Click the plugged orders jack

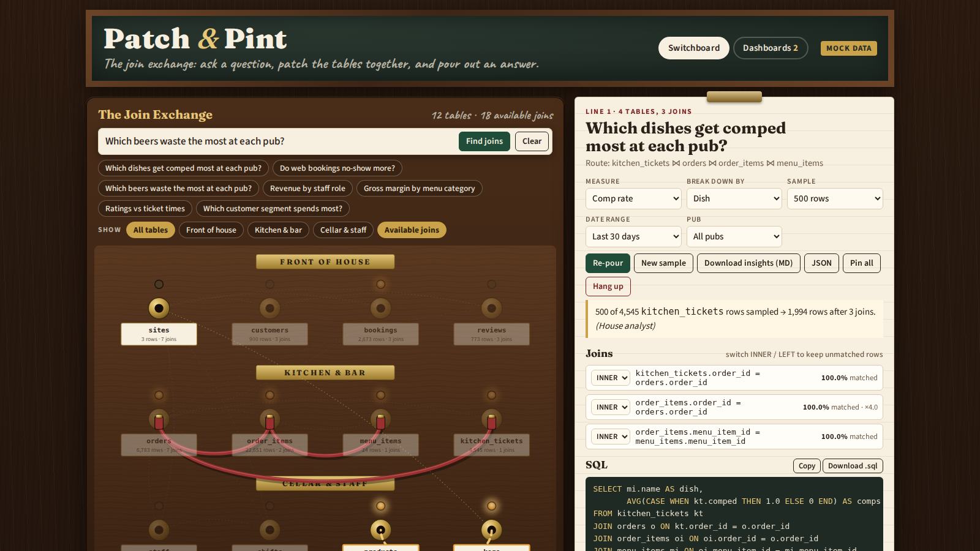click(x=159, y=419)
